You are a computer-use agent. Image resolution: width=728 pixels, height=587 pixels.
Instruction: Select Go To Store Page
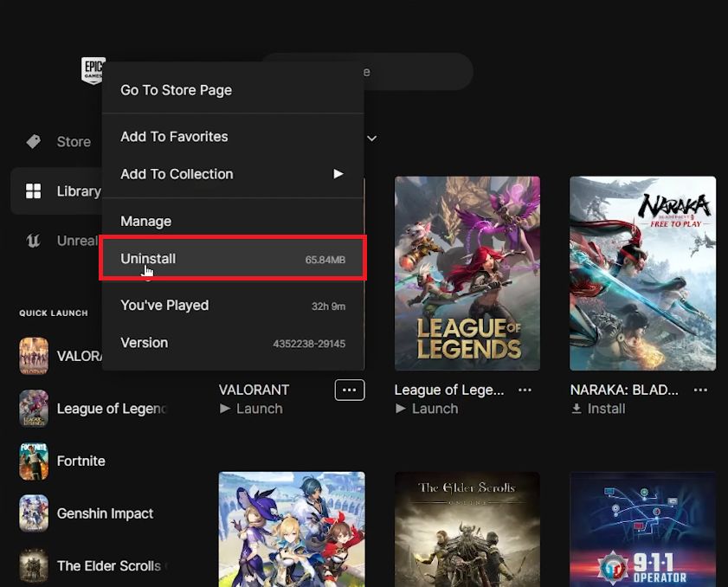176,90
